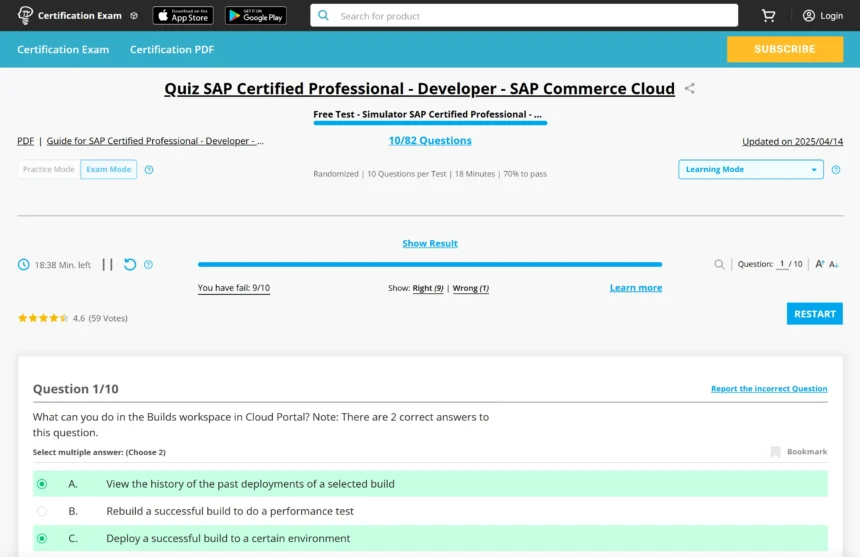The width and height of the screenshot is (860, 557).
Task: Expand the Learning Mode dropdown
Action: tap(750, 170)
